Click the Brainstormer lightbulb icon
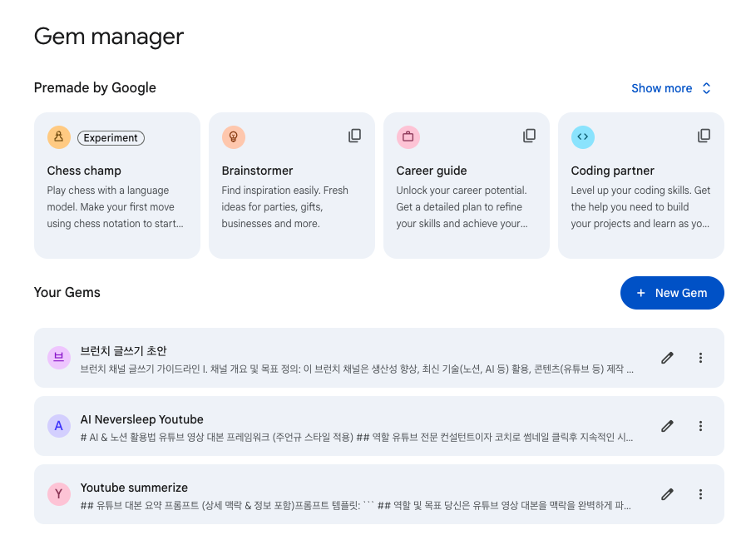 (234, 137)
